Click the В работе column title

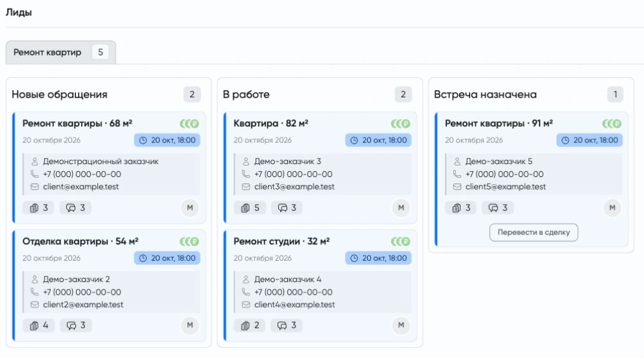(x=246, y=95)
